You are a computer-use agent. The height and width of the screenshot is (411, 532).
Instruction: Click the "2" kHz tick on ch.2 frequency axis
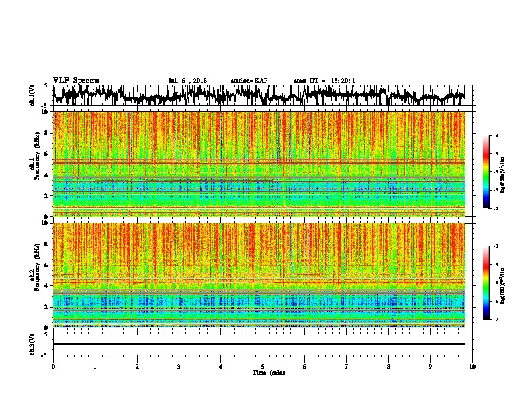46,307
